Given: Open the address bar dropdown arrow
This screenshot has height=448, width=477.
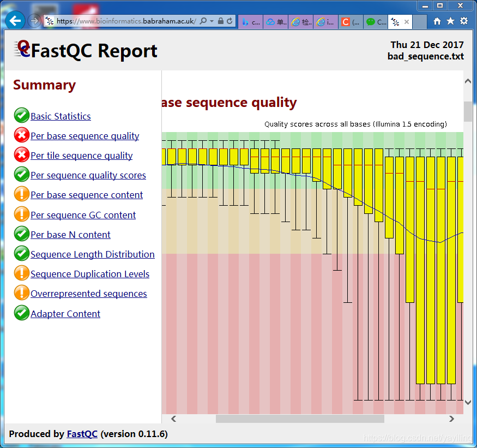Looking at the screenshot, I should coord(212,21).
